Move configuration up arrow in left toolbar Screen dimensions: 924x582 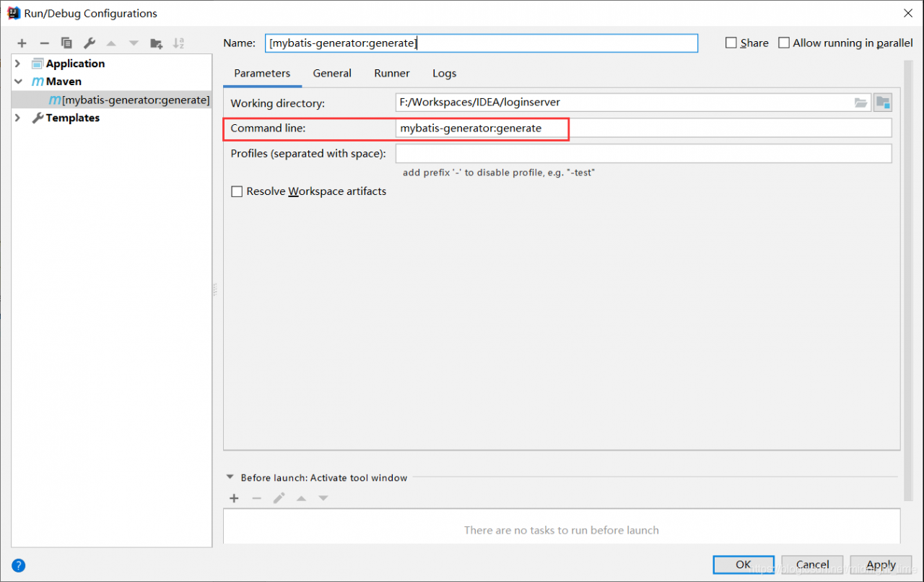click(x=111, y=43)
